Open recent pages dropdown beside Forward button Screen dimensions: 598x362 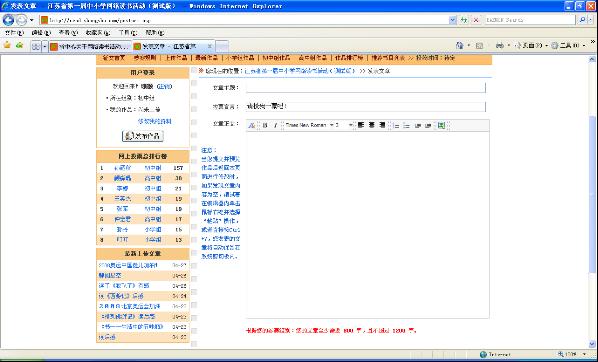coord(32,20)
